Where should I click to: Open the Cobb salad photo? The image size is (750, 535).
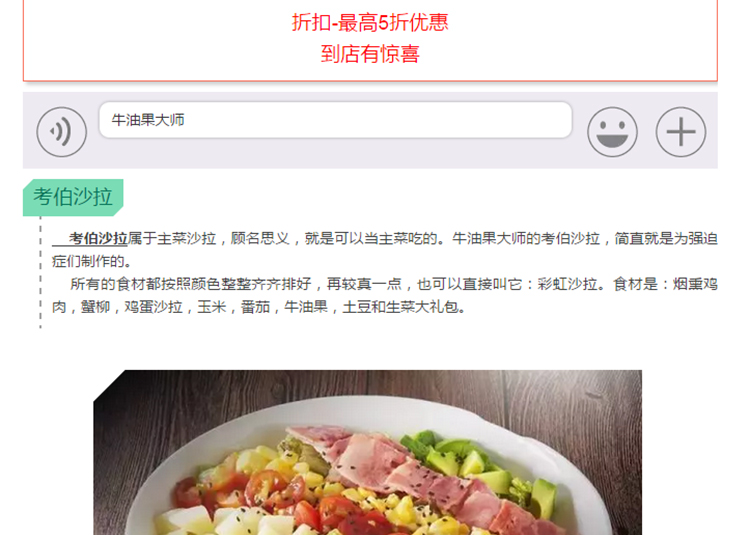pos(367,452)
